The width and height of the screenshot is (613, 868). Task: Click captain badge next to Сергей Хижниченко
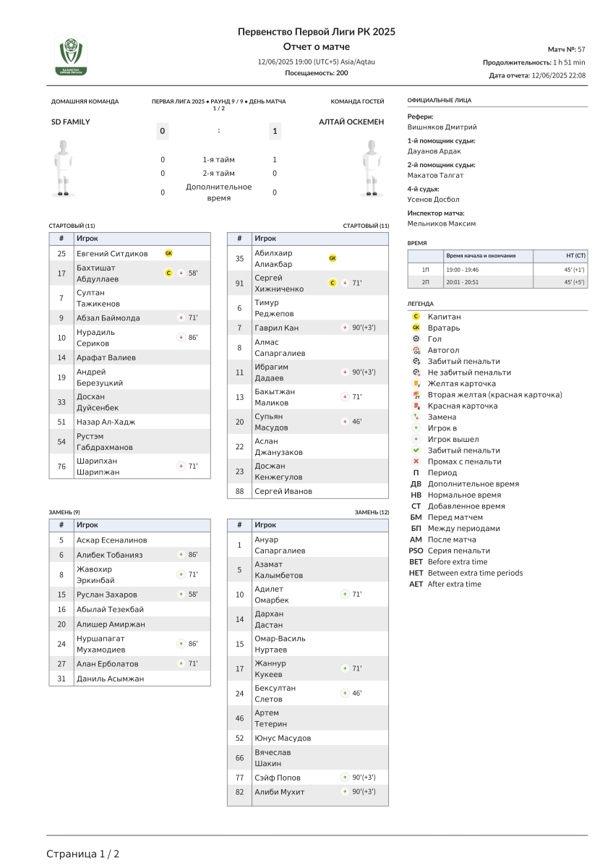pyautogui.click(x=333, y=283)
